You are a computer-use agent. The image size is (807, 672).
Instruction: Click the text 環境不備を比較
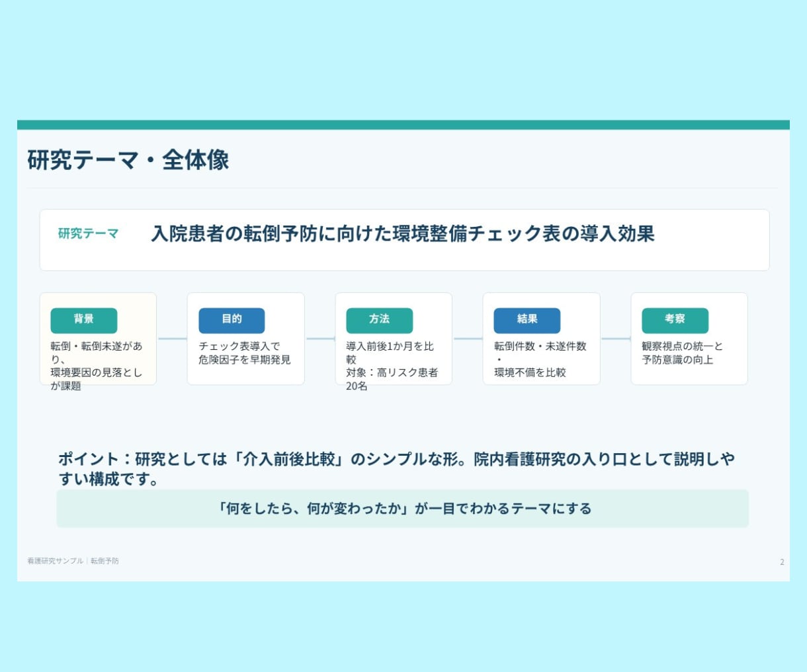click(x=531, y=372)
